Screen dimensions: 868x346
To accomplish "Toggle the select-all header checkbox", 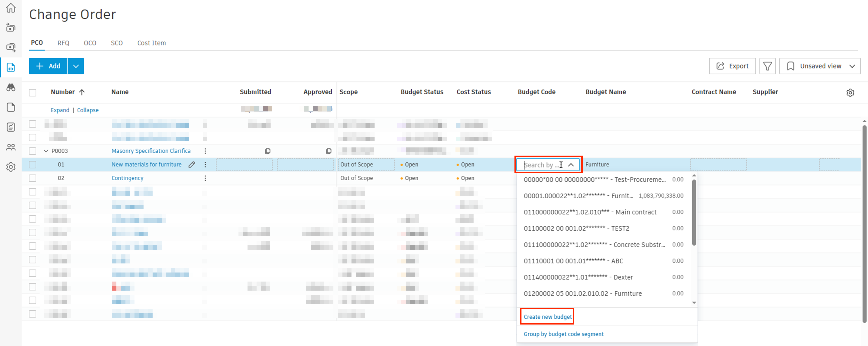I will coord(33,92).
